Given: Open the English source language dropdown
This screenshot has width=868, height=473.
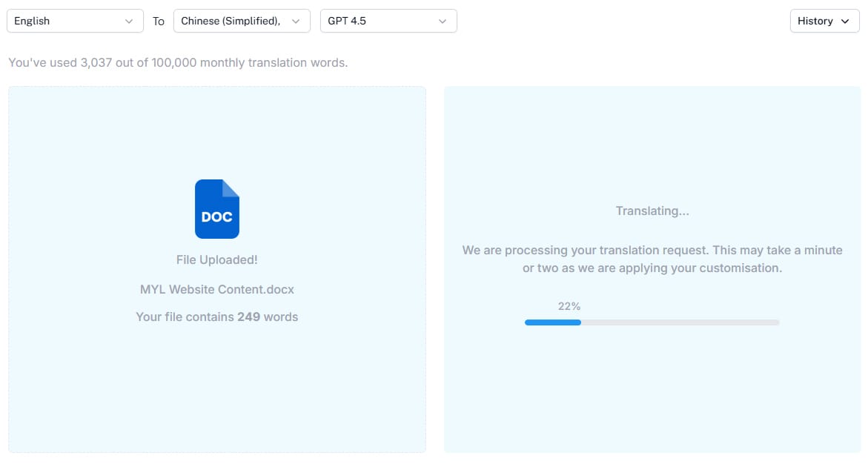Looking at the screenshot, I should pos(74,21).
